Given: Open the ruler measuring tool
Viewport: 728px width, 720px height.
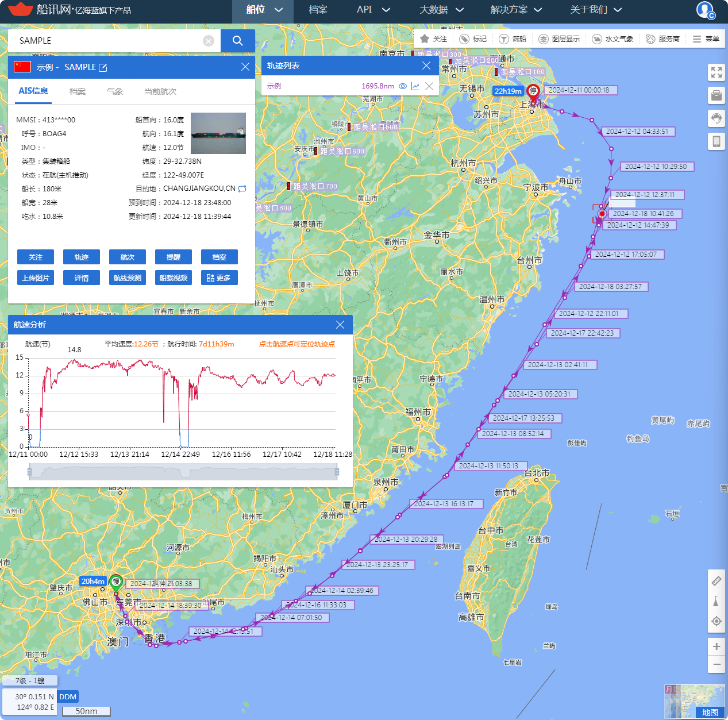Looking at the screenshot, I should pyautogui.click(x=717, y=581).
